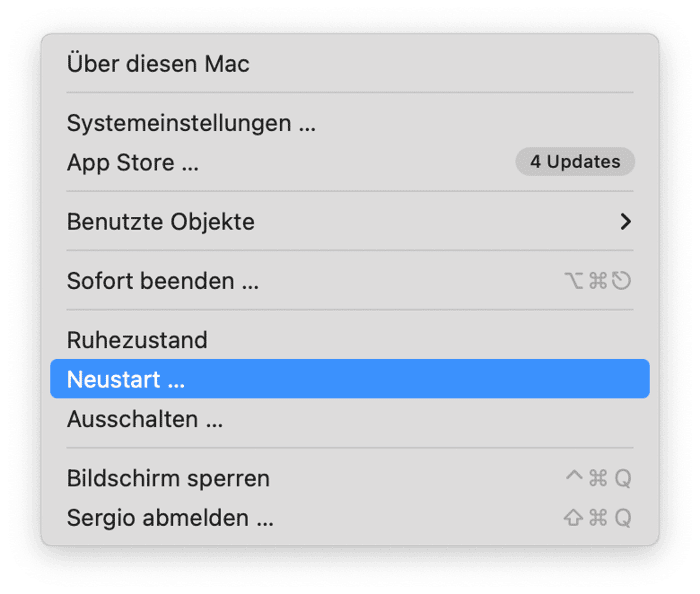The height and width of the screenshot is (594, 700).
Task: Select Bildschirm sperren
Action: coord(168,479)
